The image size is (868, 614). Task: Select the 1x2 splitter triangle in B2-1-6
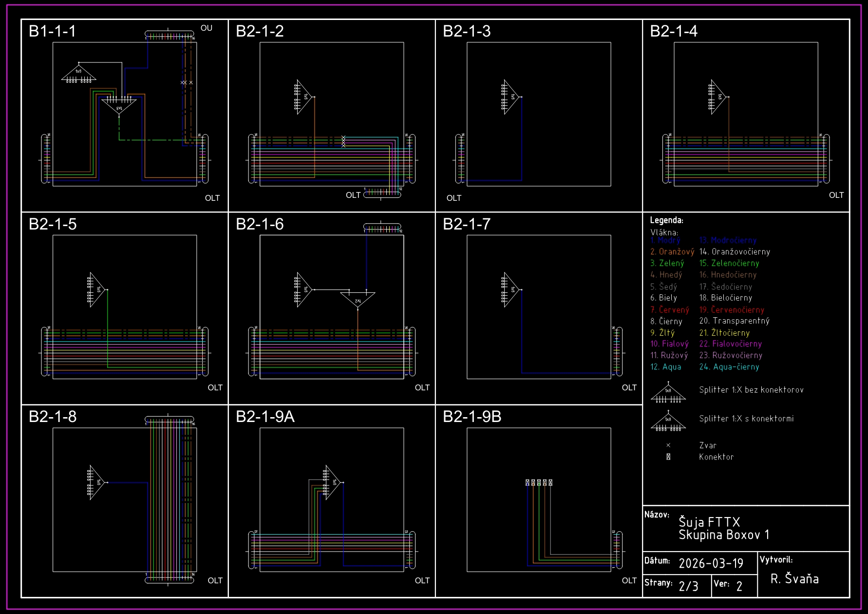[358, 299]
